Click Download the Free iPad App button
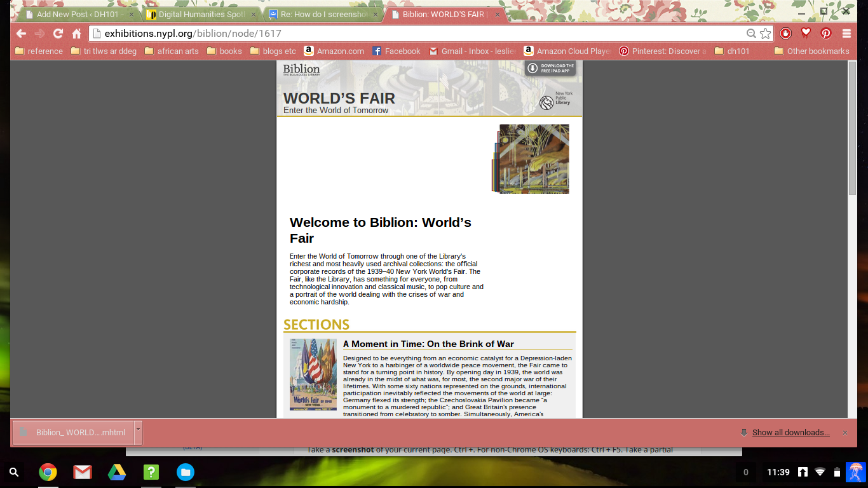Image resolution: width=868 pixels, height=488 pixels. point(550,68)
